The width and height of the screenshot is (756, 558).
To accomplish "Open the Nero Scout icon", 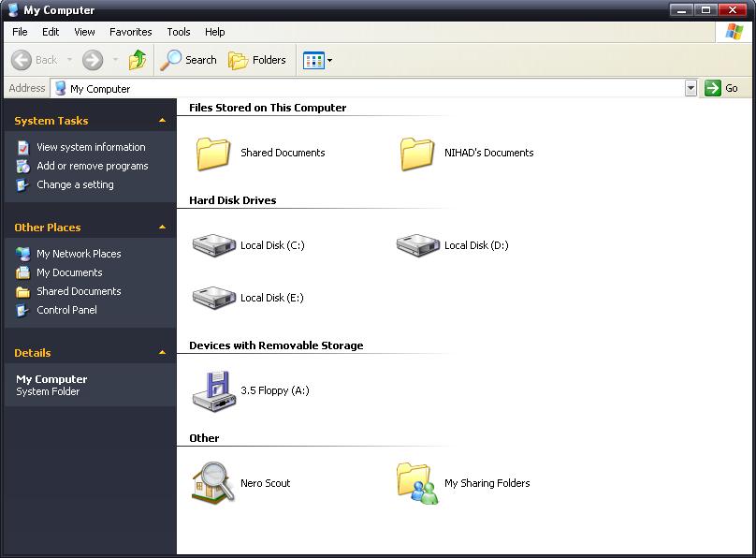I will (x=212, y=483).
